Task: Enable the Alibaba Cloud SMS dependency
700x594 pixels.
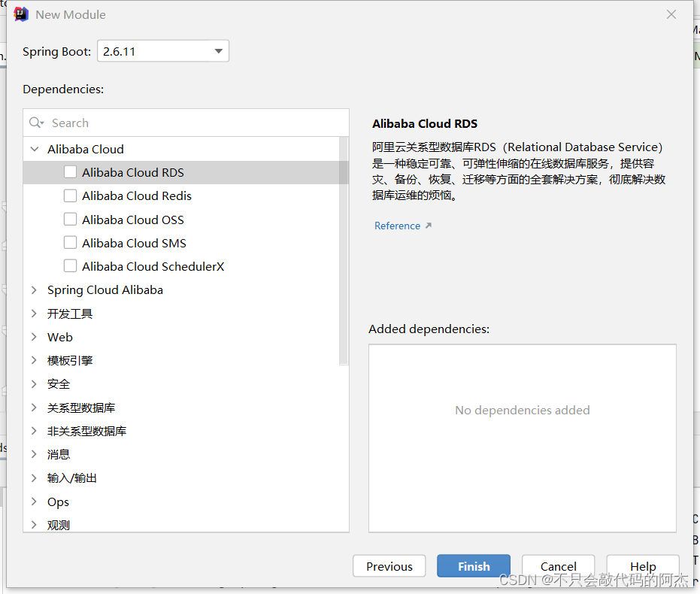Action: [x=70, y=242]
